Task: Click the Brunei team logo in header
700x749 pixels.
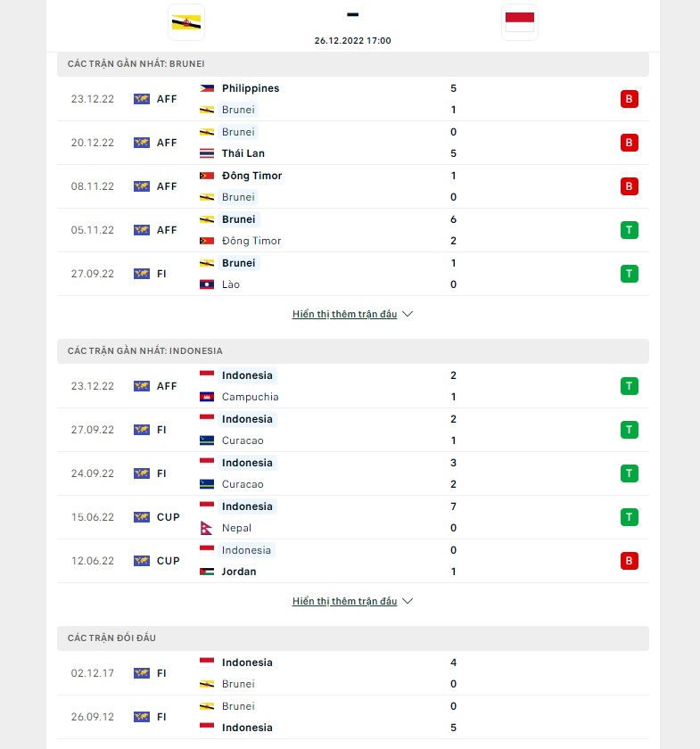Action: click(186, 22)
